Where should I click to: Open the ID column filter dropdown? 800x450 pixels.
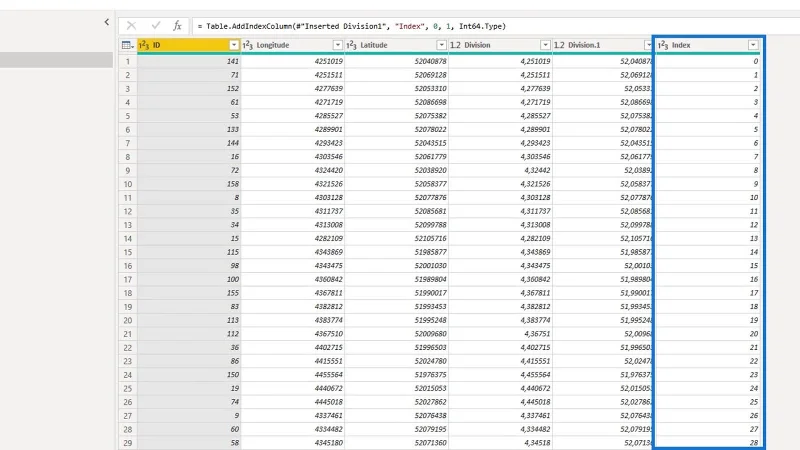[x=234, y=45]
